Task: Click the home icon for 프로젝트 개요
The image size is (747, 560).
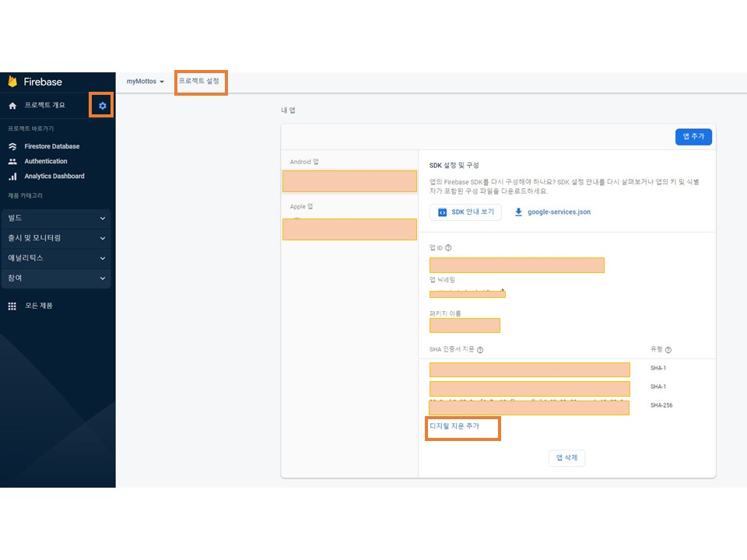Action: [x=12, y=106]
